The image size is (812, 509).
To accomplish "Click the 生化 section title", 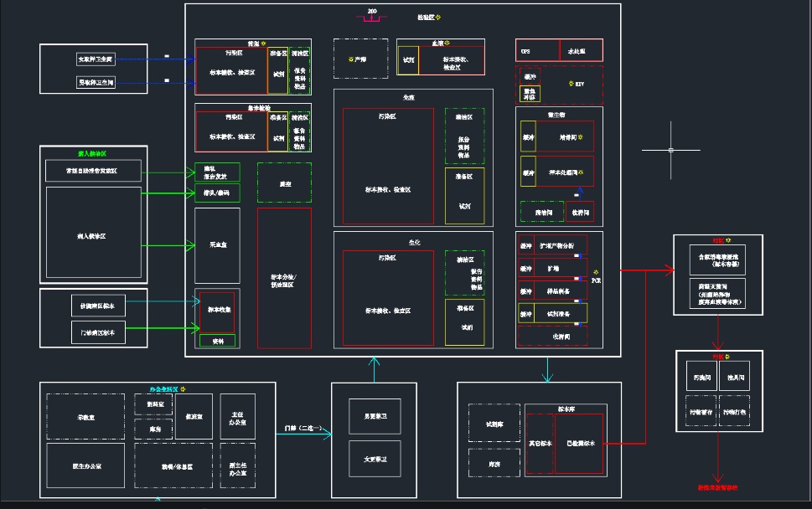I will point(414,242).
